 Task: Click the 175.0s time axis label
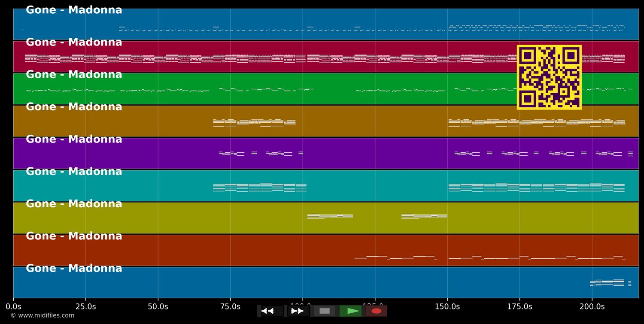(519, 307)
